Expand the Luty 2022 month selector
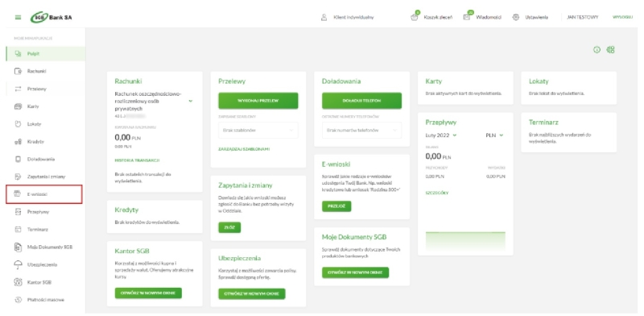The height and width of the screenshot is (316, 644). [x=441, y=135]
